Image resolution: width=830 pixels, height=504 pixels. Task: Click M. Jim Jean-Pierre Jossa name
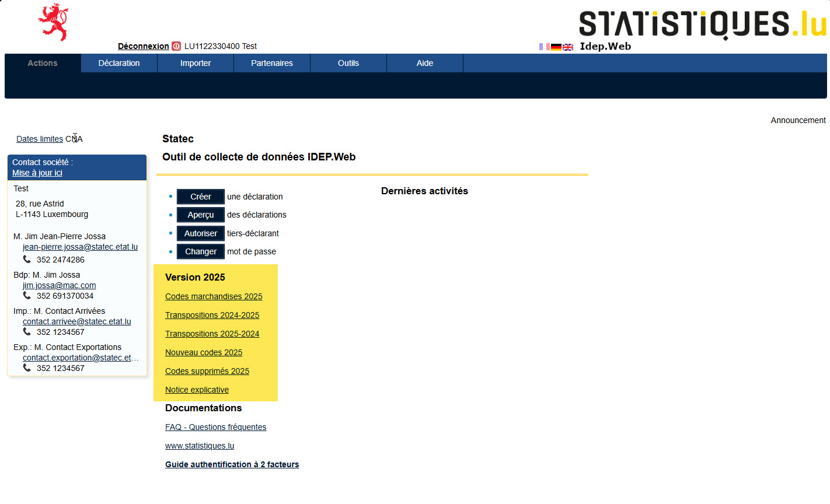(x=60, y=236)
